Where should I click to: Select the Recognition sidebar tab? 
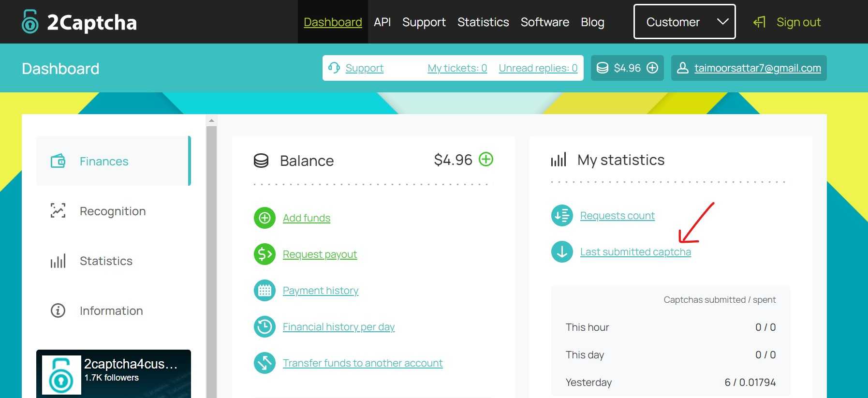(112, 211)
